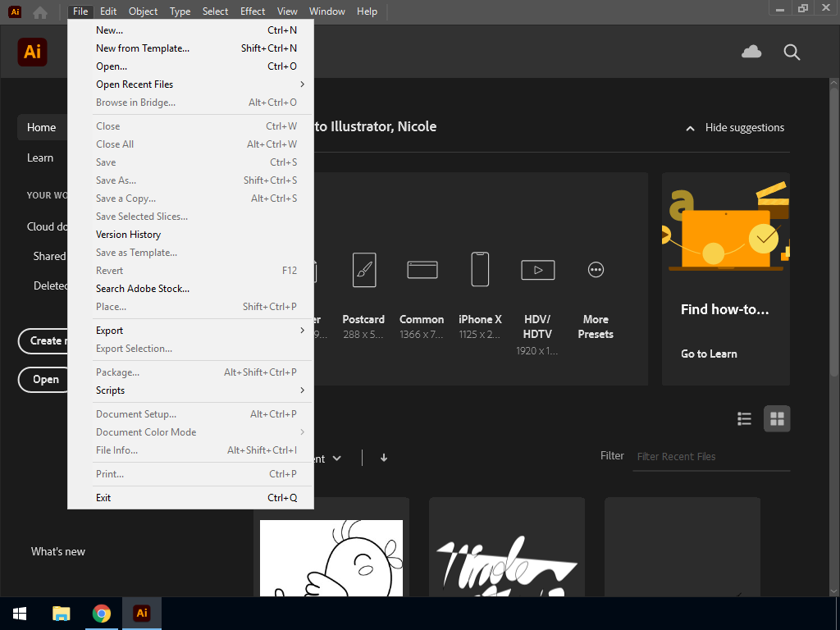Image resolution: width=840 pixels, height=630 pixels.
Task: Open the View menu
Action: click(287, 11)
